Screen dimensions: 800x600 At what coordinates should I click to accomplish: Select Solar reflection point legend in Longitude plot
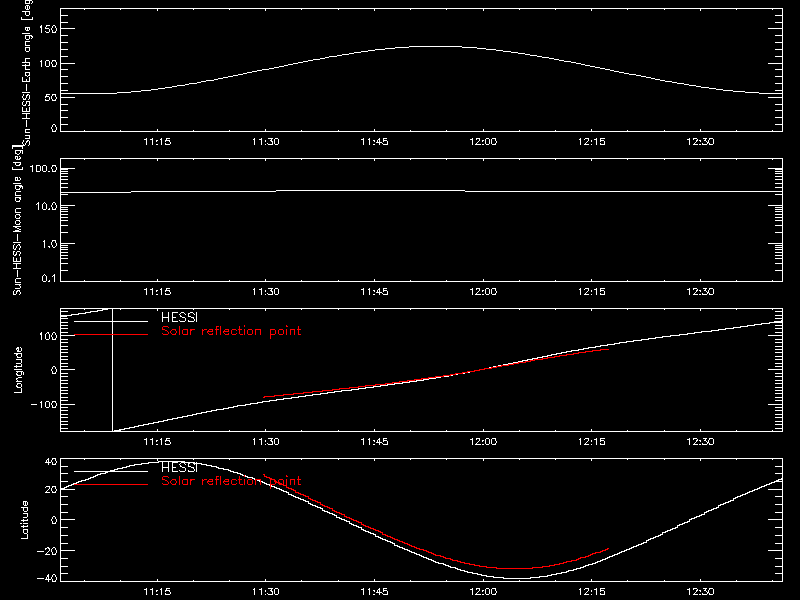[x=231, y=331]
